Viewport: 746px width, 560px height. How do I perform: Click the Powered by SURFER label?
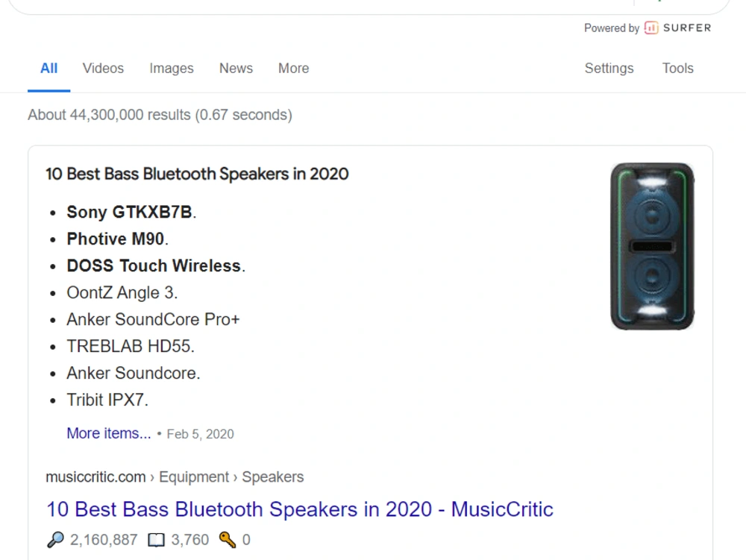click(648, 28)
